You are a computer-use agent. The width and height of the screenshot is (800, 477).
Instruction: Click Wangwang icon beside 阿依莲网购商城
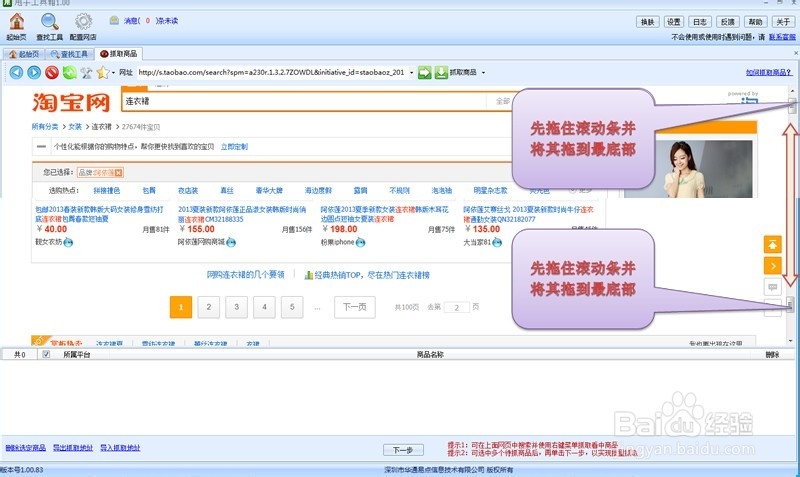click(x=231, y=242)
